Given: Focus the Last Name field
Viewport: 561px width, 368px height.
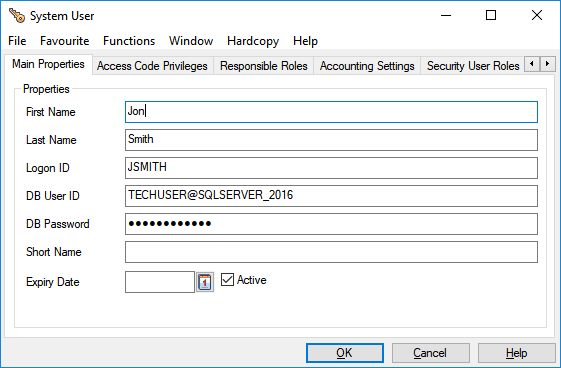Looking at the screenshot, I should (331, 140).
